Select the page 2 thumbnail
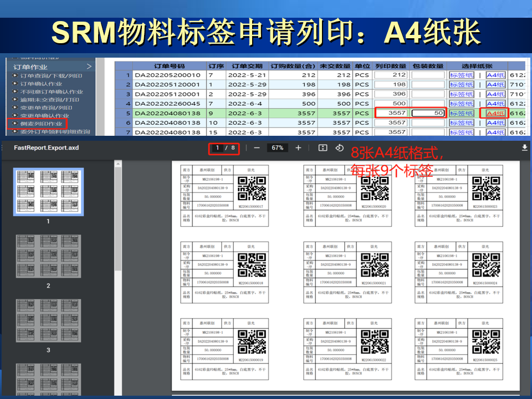The width and height of the screenshot is (532, 399). pos(48,256)
